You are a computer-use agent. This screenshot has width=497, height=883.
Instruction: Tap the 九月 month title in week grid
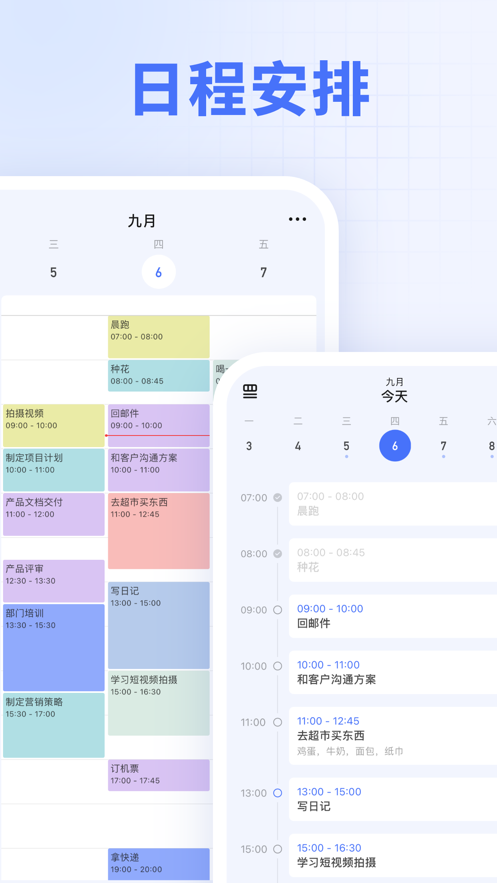pyautogui.click(x=142, y=221)
